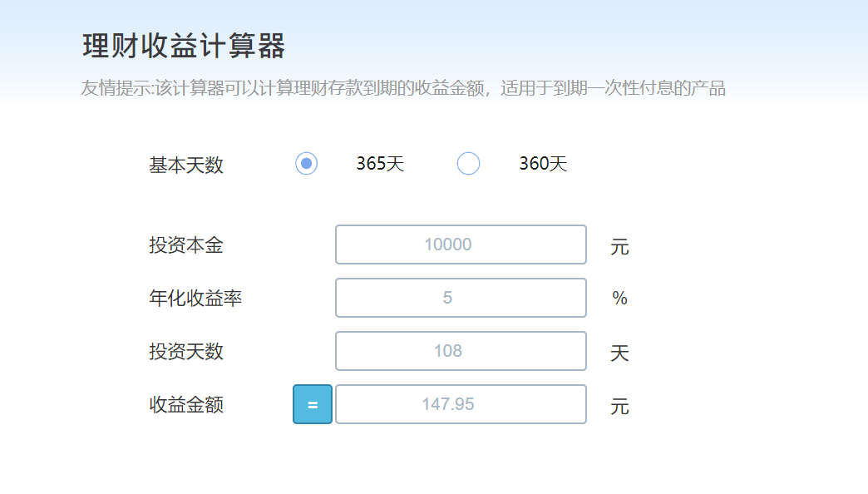Click the 投资天数 input field

pyautogui.click(x=461, y=351)
